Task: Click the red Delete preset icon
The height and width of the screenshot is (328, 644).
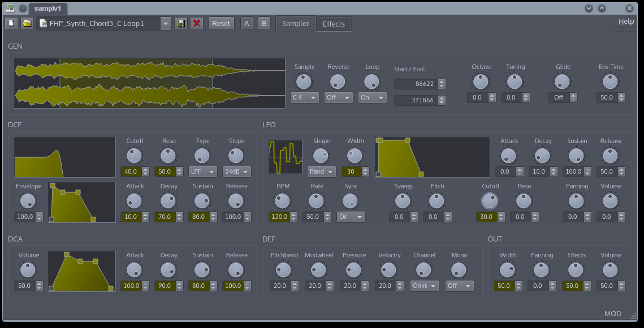Action: click(197, 23)
